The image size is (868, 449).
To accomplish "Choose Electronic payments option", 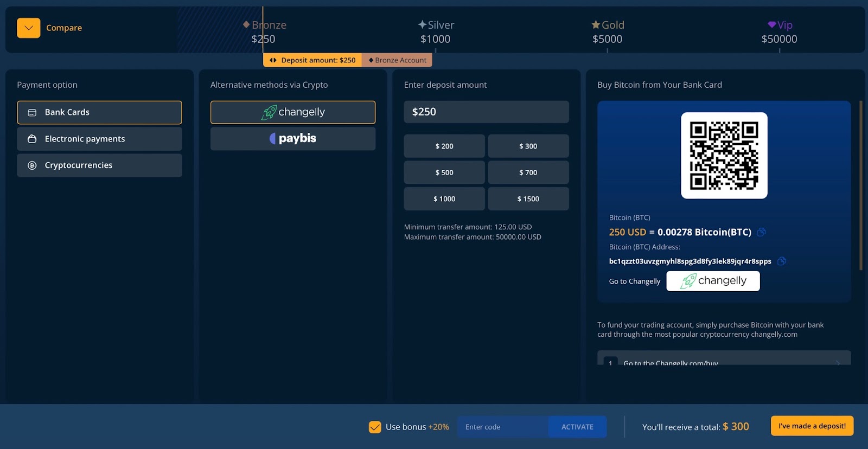I will click(99, 139).
